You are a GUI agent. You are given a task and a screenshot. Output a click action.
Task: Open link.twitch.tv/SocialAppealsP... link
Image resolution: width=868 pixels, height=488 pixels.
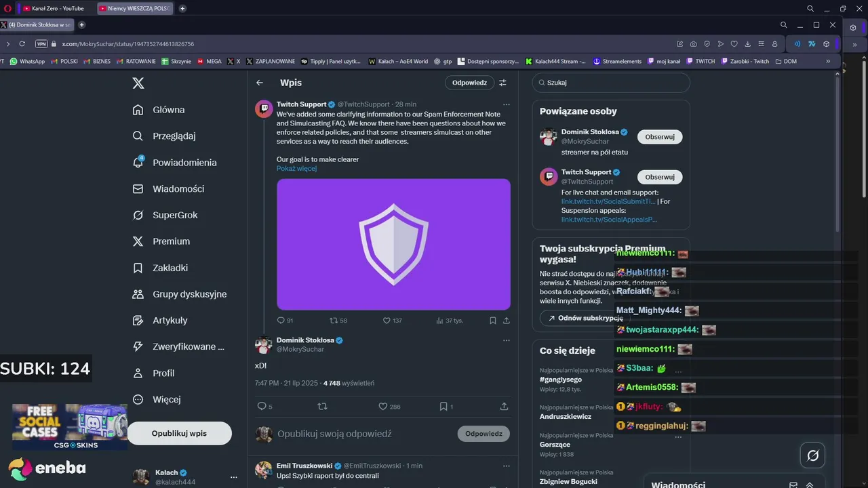(x=609, y=220)
